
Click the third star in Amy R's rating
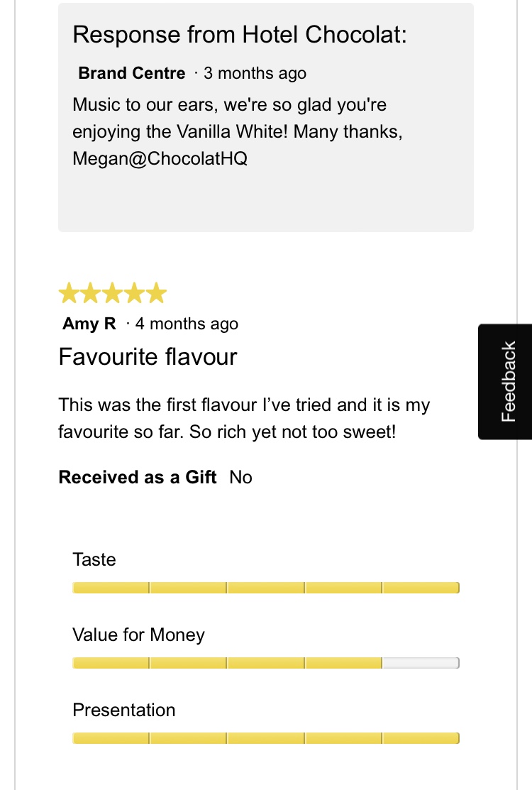[x=113, y=293]
